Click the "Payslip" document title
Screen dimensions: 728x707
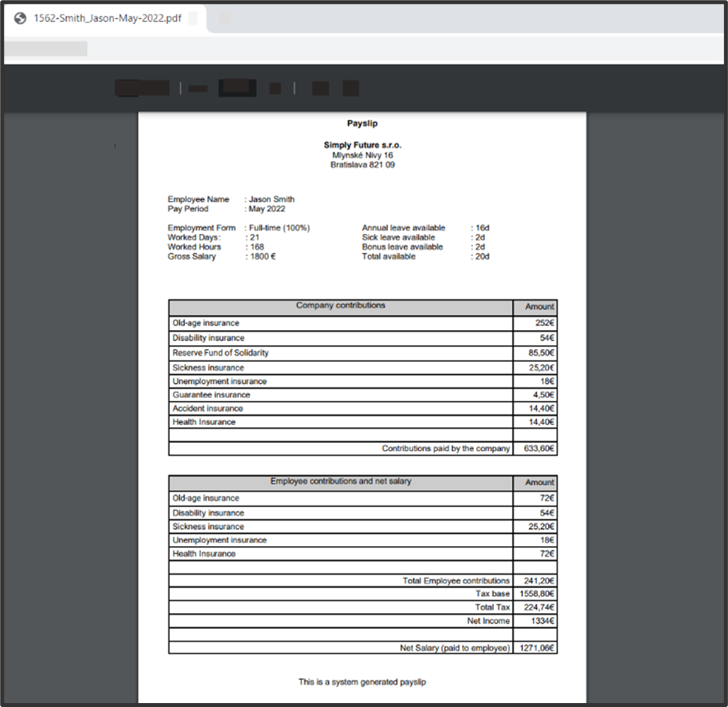pyautogui.click(x=362, y=124)
